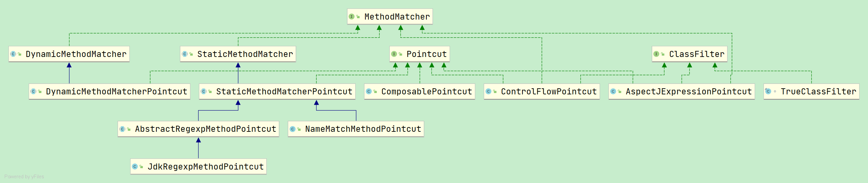Select the ClassFilter node label
This screenshot has width=868, height=183.
696,54
